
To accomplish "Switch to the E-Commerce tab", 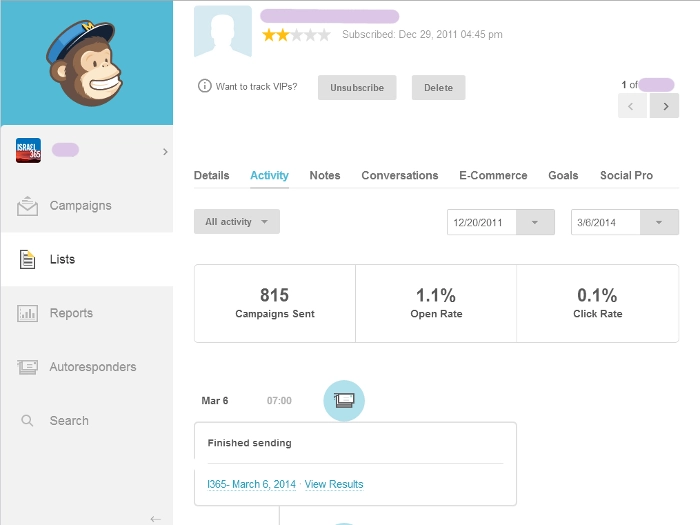I will click(493, 175).
